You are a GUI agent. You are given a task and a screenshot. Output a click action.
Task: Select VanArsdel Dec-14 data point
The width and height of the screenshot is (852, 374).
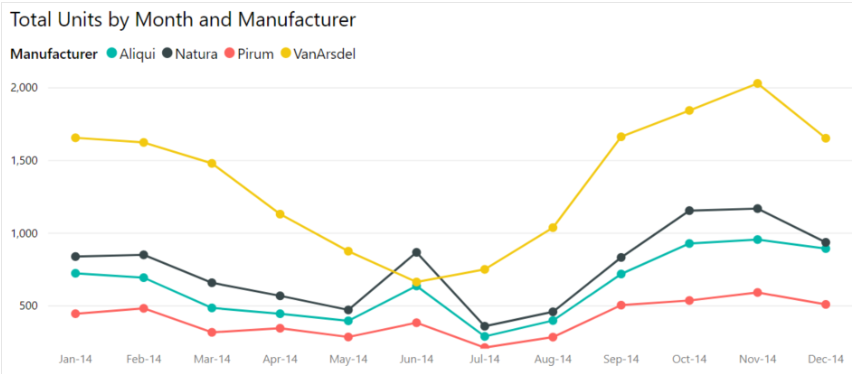click(x=826, y=139)
